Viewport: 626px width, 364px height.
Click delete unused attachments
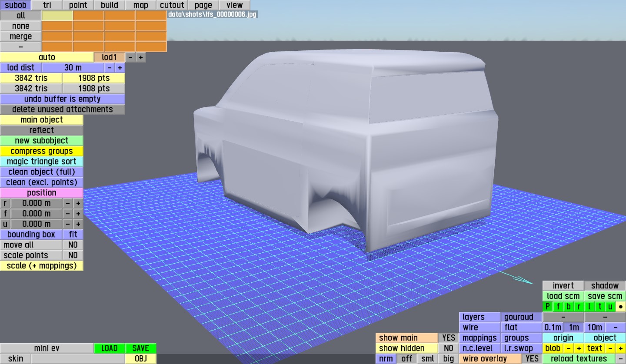click(x=63, y=109)
